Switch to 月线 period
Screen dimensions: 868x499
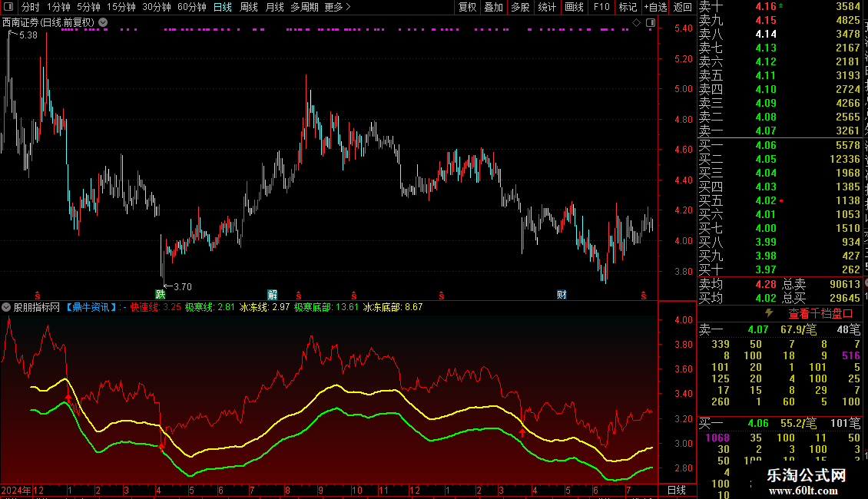pyautogui.click(x=274, y=7)
